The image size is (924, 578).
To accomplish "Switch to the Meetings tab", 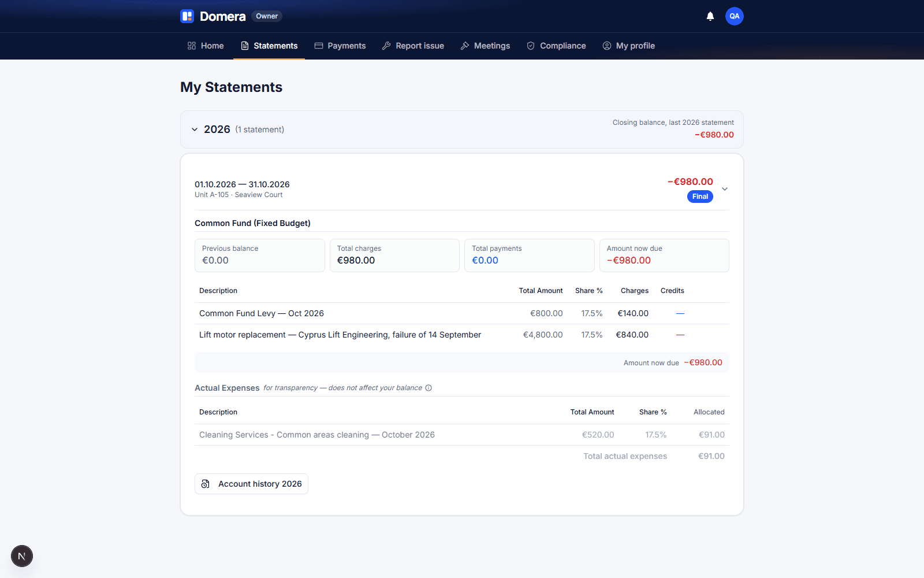I will tap(485, 46).
